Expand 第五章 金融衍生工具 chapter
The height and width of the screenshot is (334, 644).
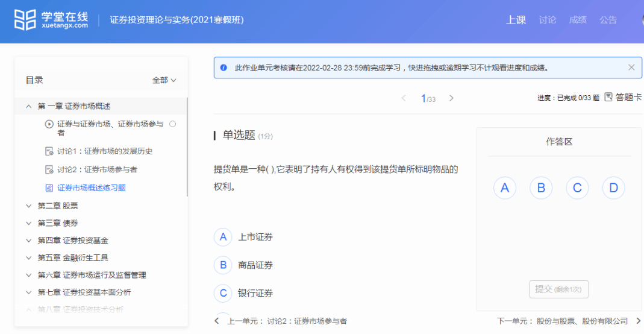click(x=28, y=258)
